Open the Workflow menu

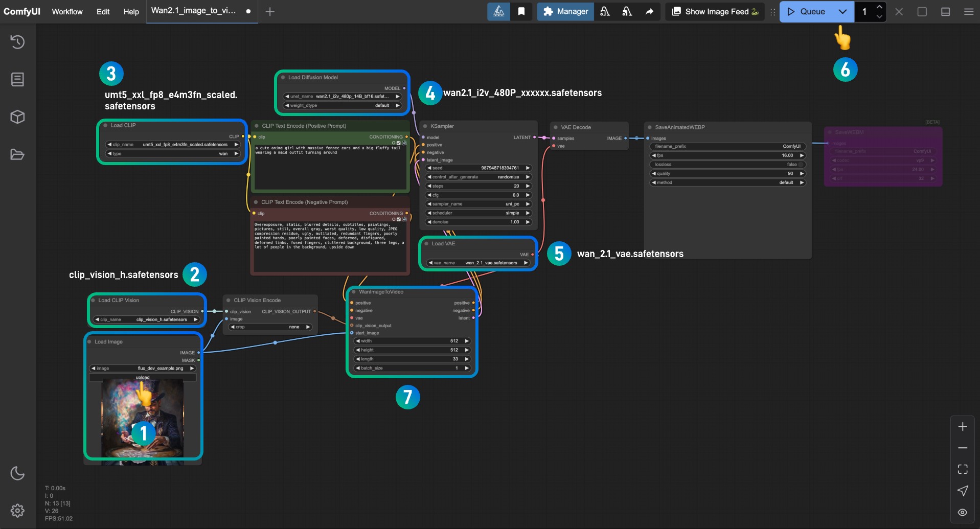coord(67,11)
